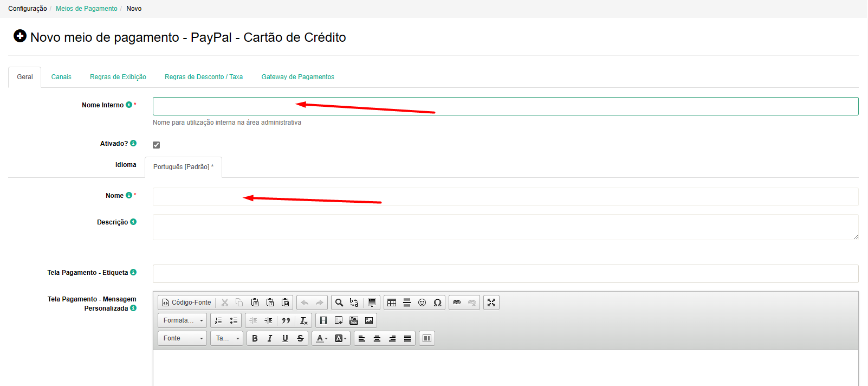
Task: Align text right
Action: point(392,338)
